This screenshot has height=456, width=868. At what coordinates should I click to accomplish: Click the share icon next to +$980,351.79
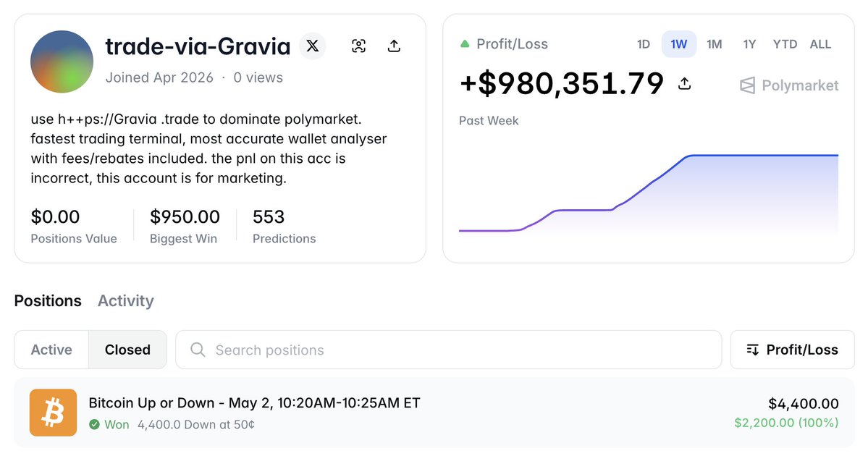click(685, 83)
